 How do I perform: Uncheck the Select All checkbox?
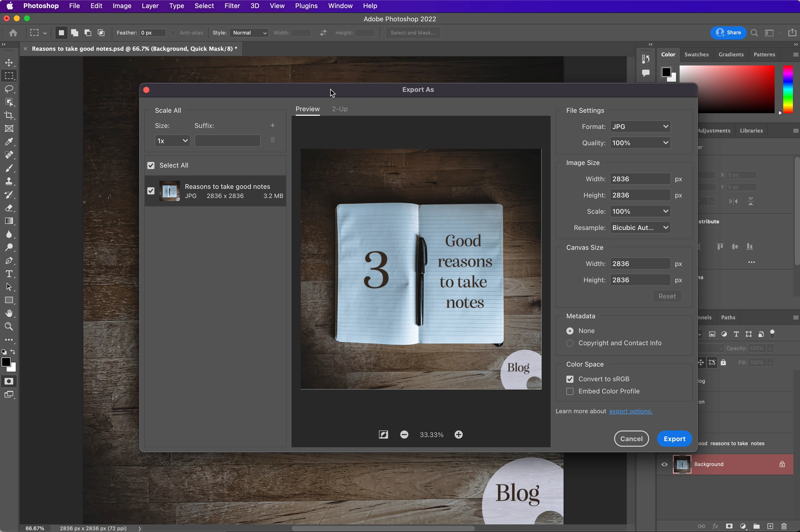pyautogui.click(x=151, y=165)
